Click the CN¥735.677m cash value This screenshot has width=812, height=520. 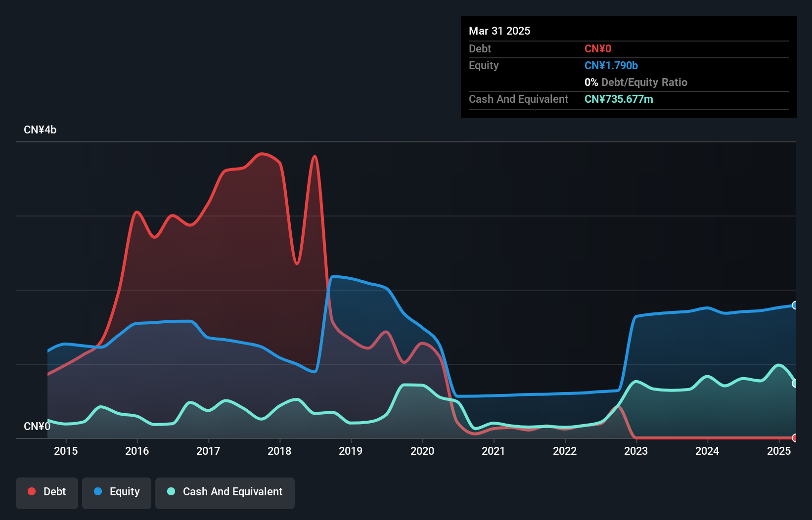click(x=619, y=99)
